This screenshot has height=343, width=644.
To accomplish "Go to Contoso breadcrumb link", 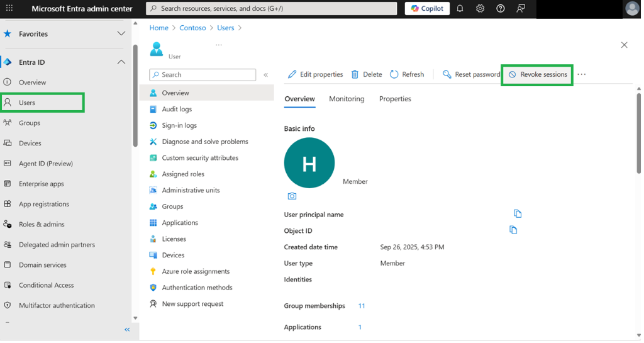I will pyautogui.click(x=192, y=28).
